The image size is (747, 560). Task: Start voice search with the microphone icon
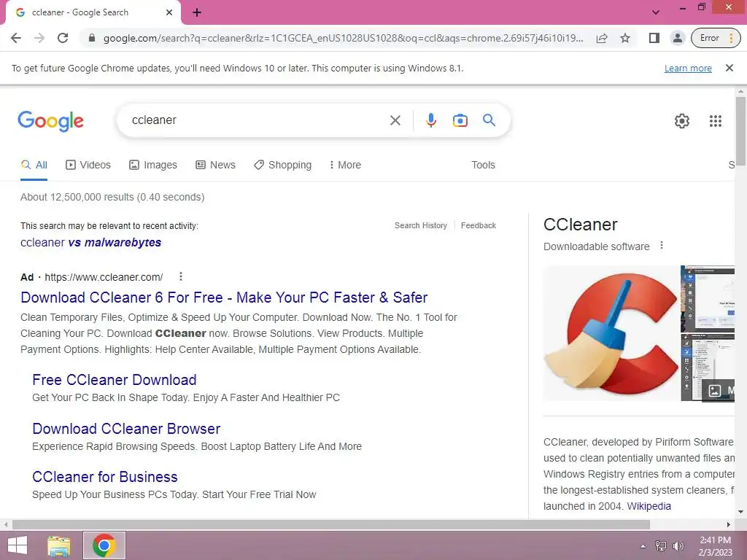[x=430, y=120]
